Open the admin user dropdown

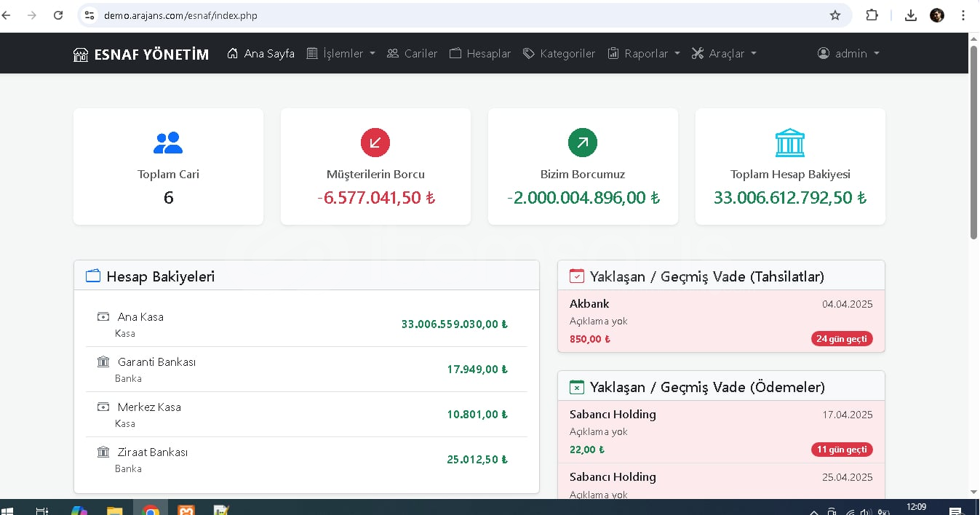click(x=849, y=53)
